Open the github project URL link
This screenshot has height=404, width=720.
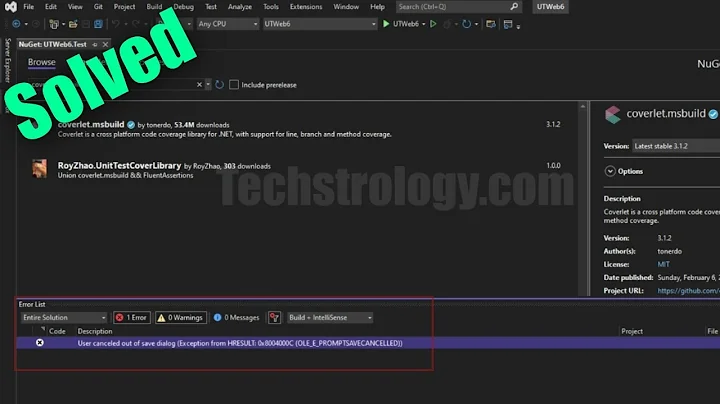688,291
